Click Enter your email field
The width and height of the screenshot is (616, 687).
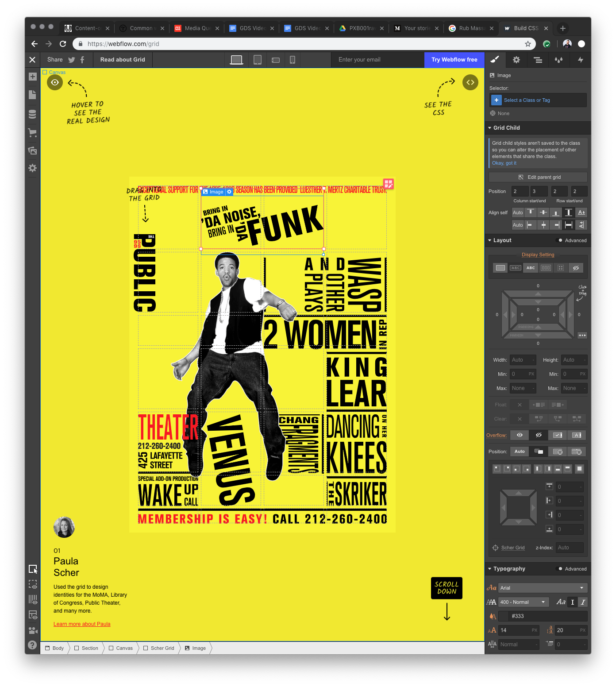click(x=377, y=60)
